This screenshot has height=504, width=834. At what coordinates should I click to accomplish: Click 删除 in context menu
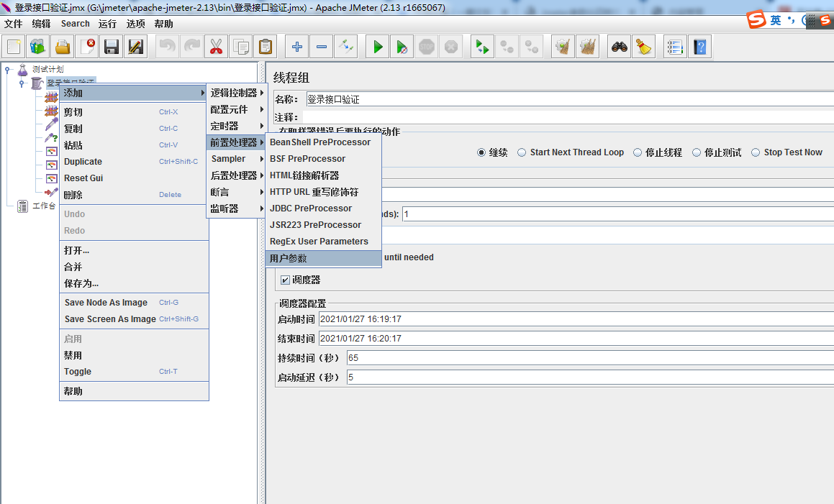pos(134,195)
